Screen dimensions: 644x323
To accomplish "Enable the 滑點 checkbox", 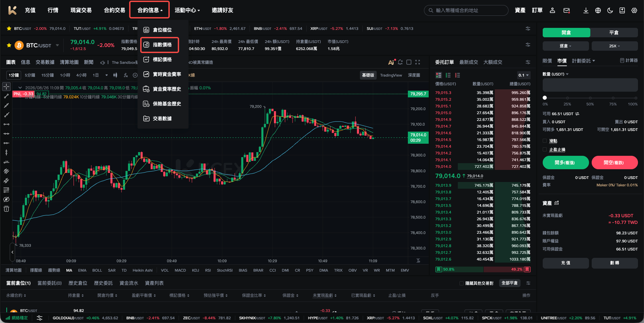I will tap(545, 141).
